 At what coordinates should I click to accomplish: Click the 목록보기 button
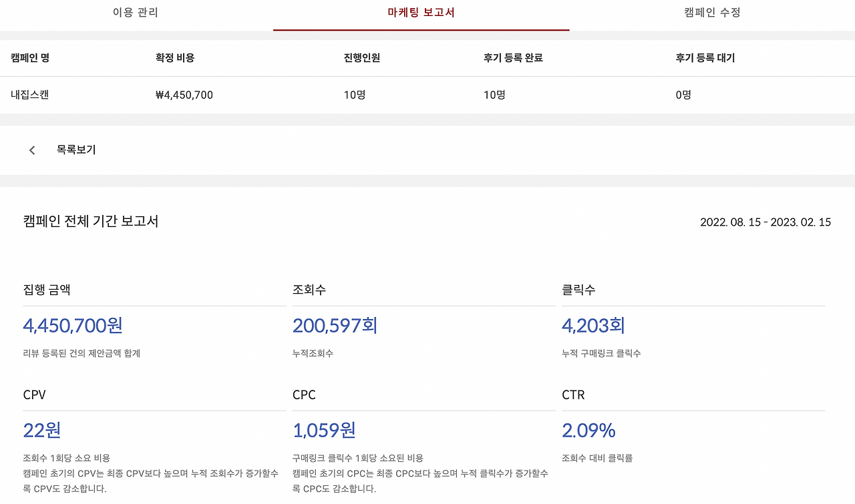coord(76,150)
